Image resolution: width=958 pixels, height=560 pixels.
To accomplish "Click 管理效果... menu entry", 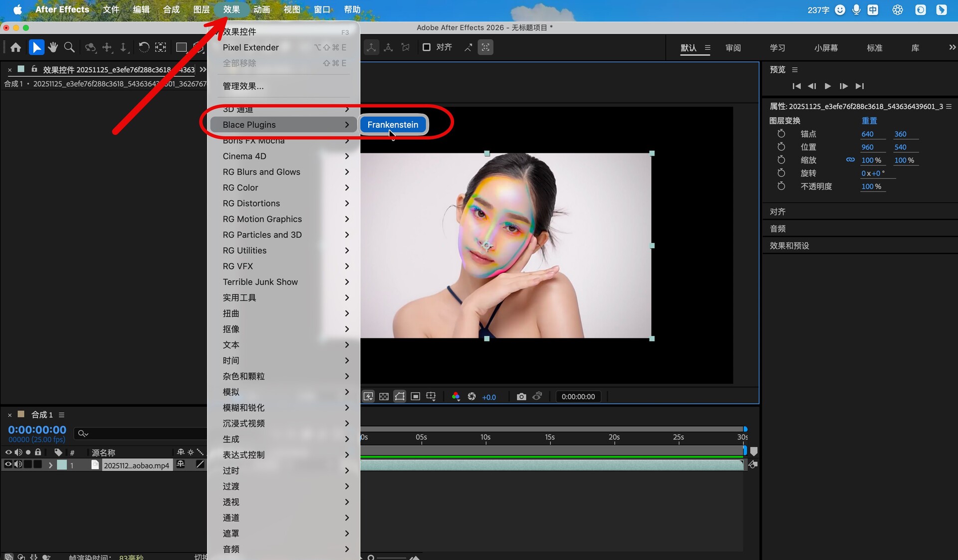I will point(243,86).
